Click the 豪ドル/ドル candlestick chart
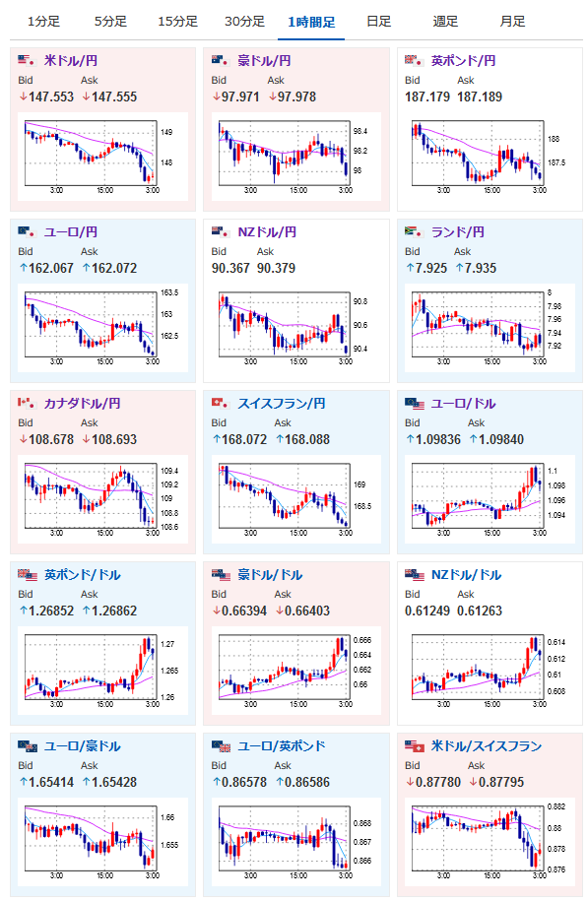The image size is (588, 901). 296,670
